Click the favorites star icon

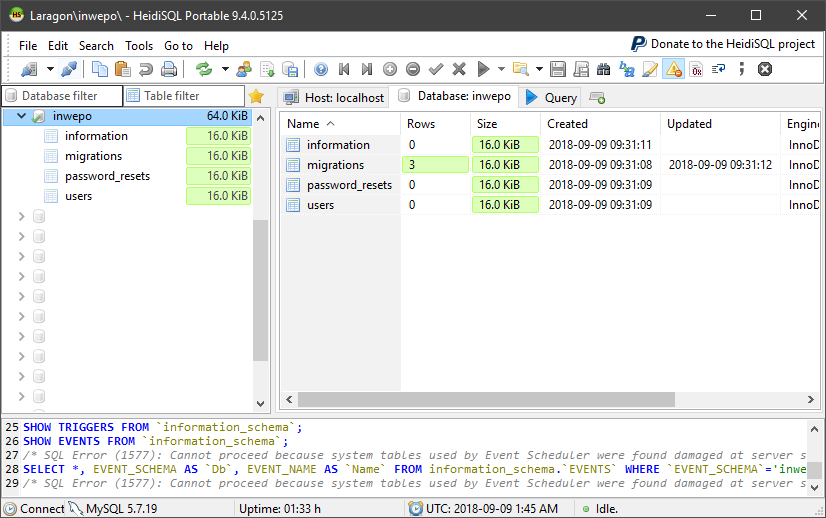[x=256, y=96]
